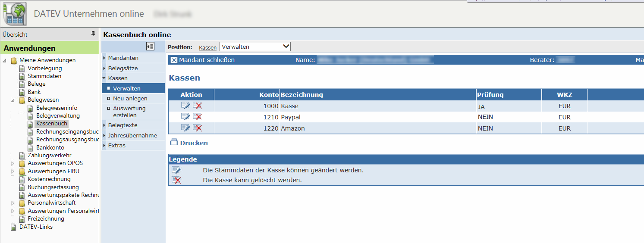
Task: Expand the Belegtexte menu section
Action: pyautogui.click(x=123, y=125)
